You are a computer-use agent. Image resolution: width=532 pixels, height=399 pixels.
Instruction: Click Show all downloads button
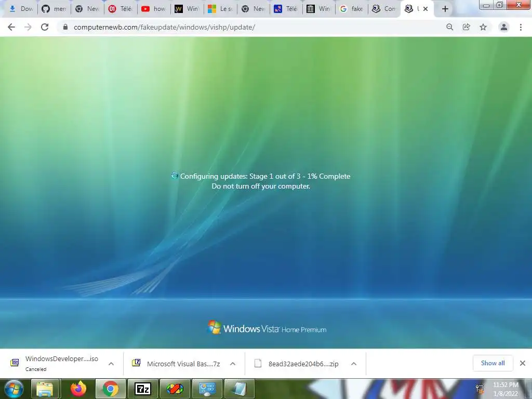point(493,363)
